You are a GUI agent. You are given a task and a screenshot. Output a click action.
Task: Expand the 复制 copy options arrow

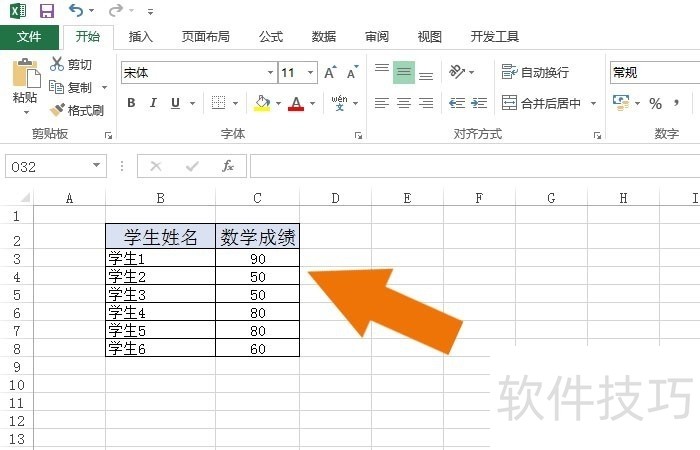(x=104, y=87)
